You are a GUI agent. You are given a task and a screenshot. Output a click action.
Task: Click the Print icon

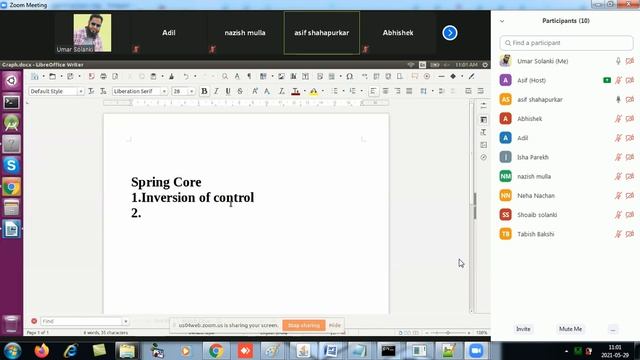pyautogui.click(x=103, y=76)
